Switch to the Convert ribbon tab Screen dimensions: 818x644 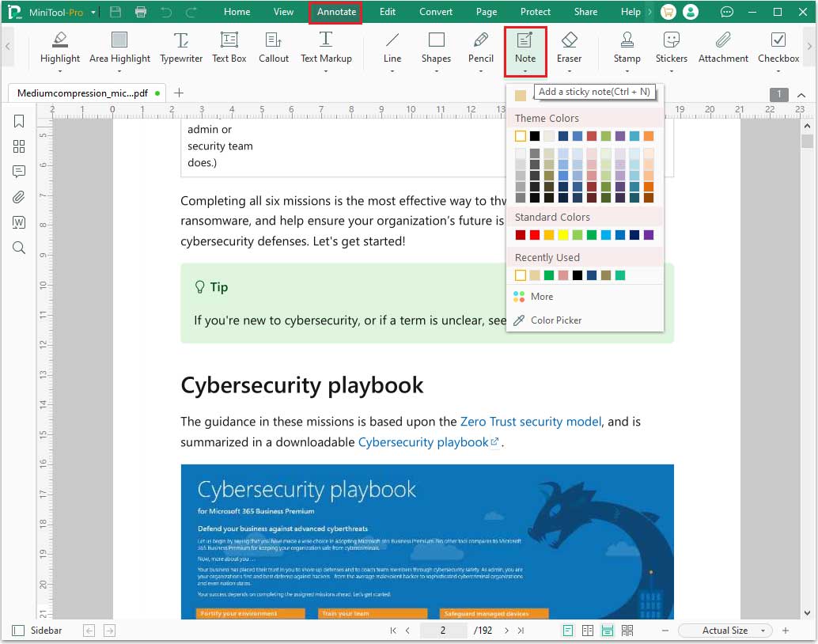click(435, 12)
